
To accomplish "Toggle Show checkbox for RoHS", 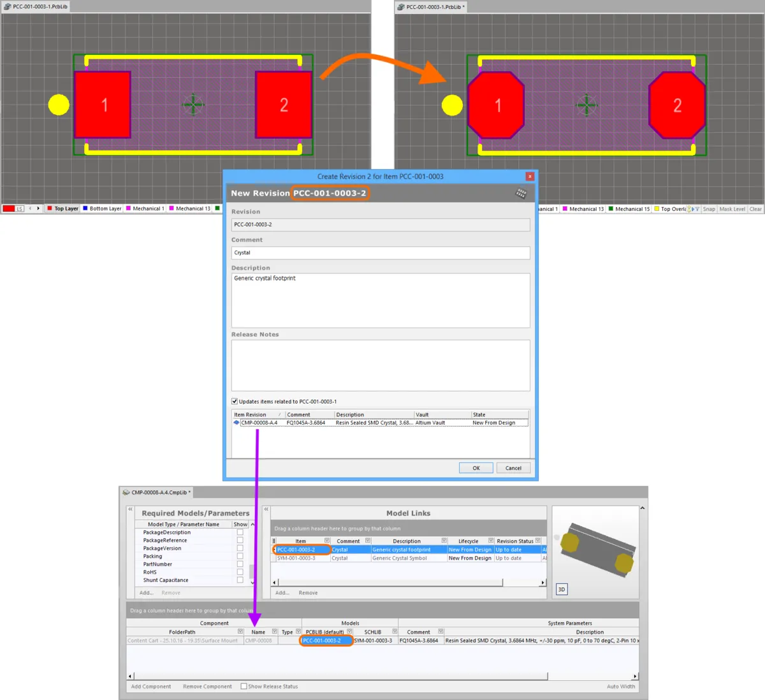I will pyautogui.click(x=240, y=572).
